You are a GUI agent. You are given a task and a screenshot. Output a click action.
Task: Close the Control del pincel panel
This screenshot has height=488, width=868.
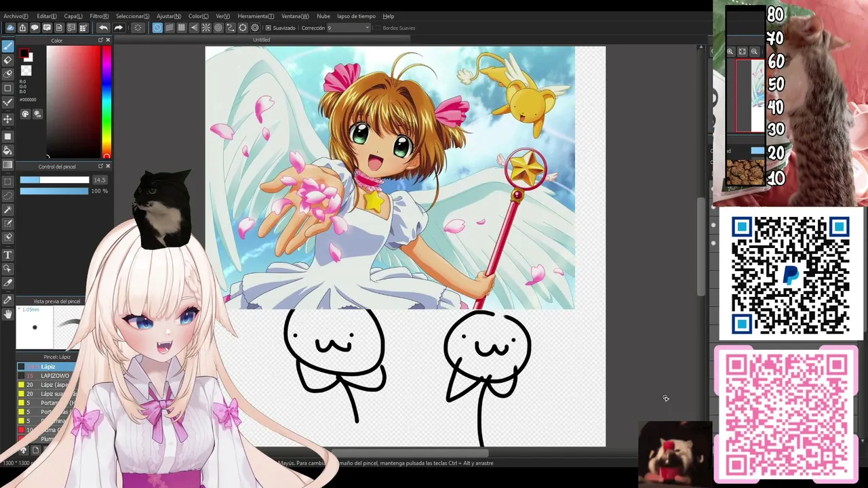[108, 166]
